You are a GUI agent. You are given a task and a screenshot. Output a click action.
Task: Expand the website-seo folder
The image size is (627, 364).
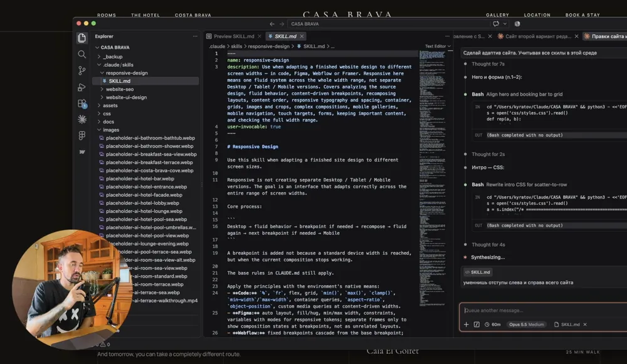tap(102, 89)
